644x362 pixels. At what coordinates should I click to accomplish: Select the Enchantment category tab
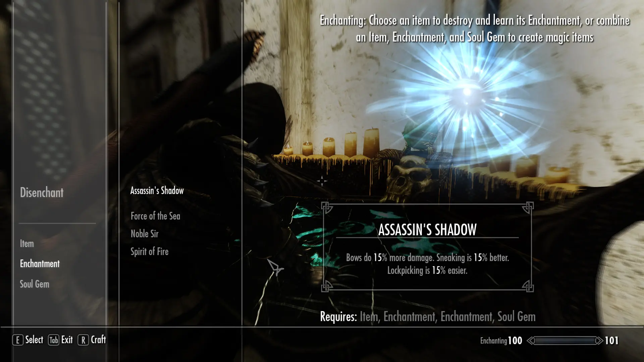click(40, 263)
